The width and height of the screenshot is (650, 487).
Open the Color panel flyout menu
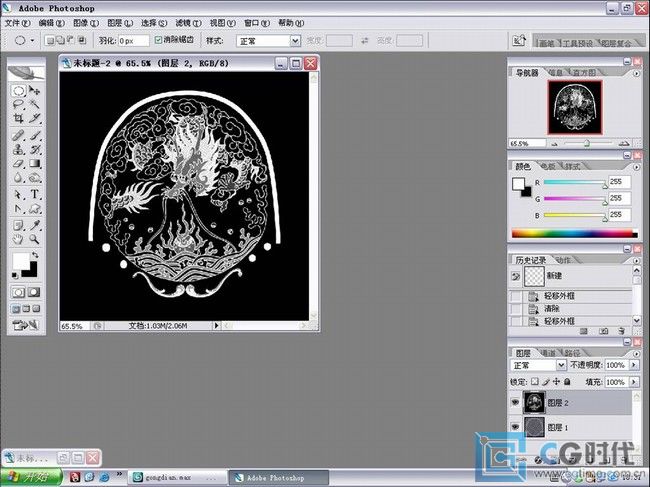point(636,167)
